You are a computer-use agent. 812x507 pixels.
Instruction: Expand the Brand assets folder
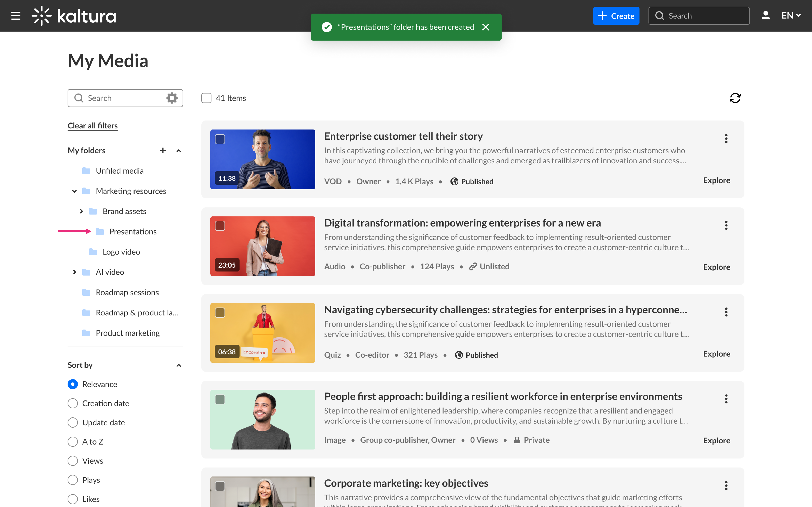pyautogui.click(x=81, y=211)
